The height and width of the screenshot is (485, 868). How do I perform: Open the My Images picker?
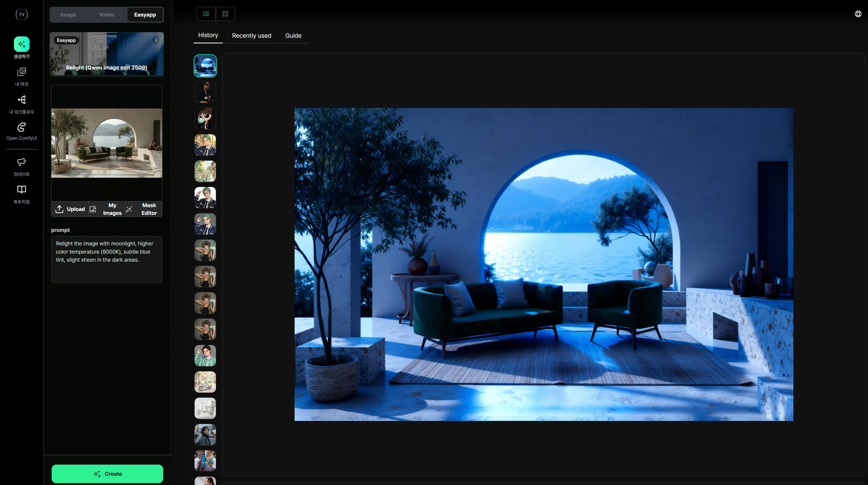point(106,209)
